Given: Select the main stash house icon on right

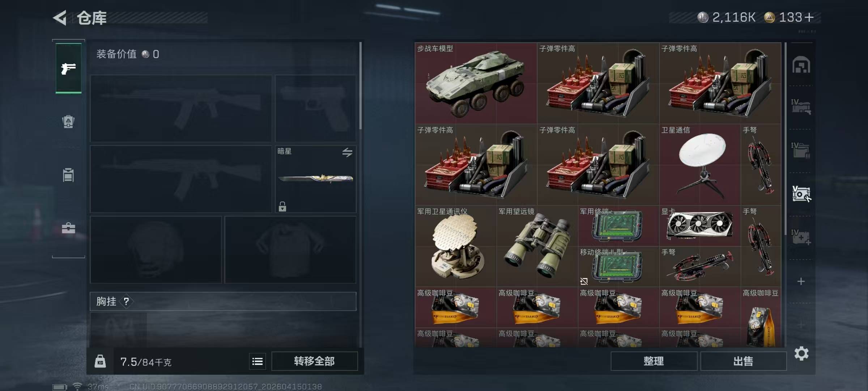Looking at the screenshot, I should (801, 65).
